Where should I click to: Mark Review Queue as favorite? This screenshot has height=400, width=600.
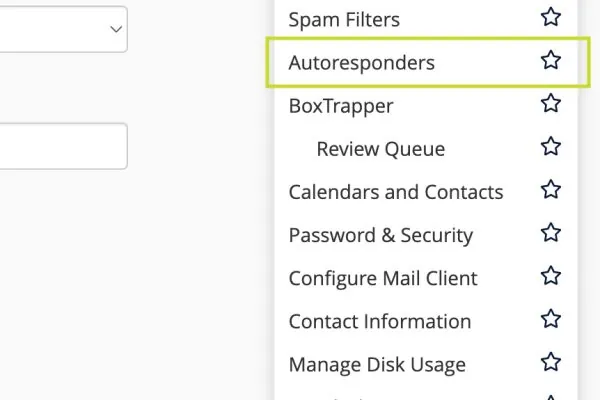[x=551, y=146]
